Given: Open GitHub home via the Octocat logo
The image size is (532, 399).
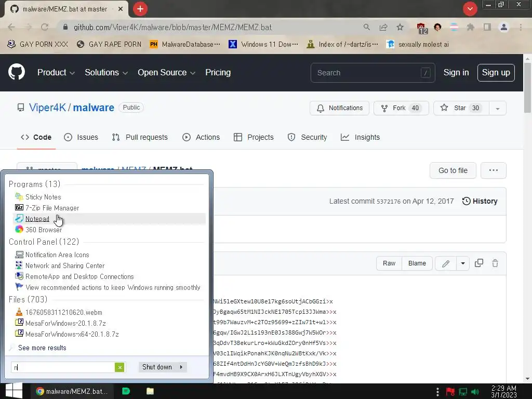Looking at the screenshot, I should point(17,72).
